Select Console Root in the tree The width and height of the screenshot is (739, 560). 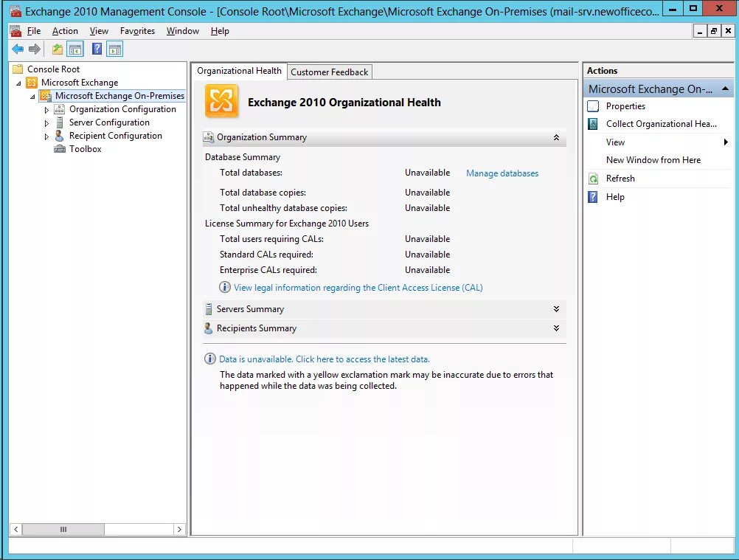pos(53,69)
